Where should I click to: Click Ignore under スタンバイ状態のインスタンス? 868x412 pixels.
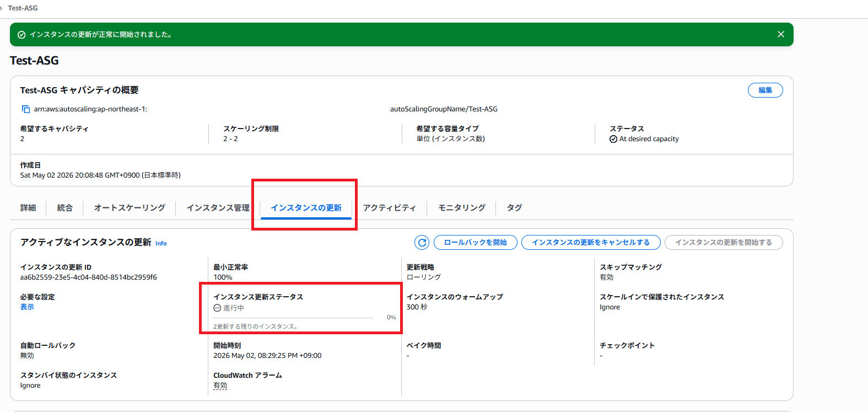[x=30, y=386]
